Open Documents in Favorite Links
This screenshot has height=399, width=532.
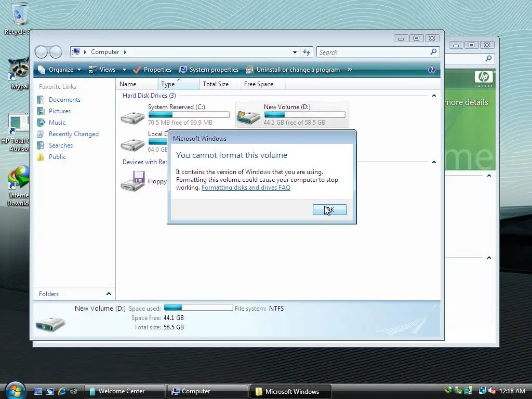pyautogui.click(x=64, y=100)
